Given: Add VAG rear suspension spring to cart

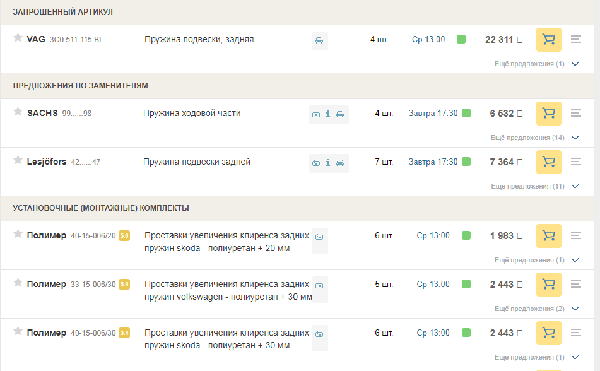Looking at the screenshot, I should click(x=549, y=40).
